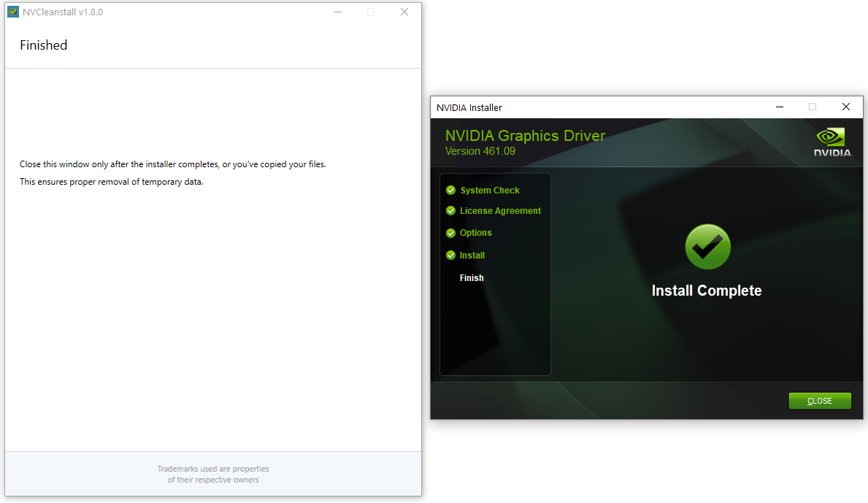The width and height of the screenshot is (868, 503).
Task: Select the Install step label in the sidebar
Action: pos(472,255)
